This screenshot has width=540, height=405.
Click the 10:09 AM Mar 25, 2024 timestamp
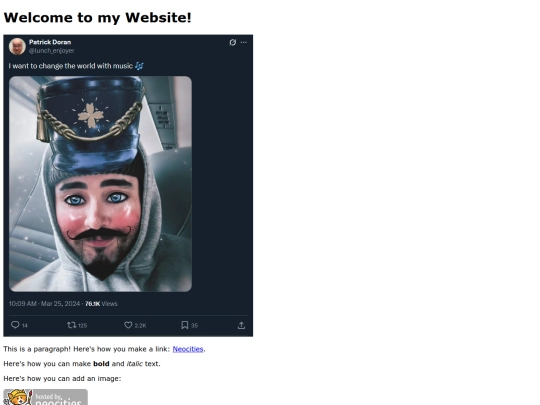tap(44, 304)
